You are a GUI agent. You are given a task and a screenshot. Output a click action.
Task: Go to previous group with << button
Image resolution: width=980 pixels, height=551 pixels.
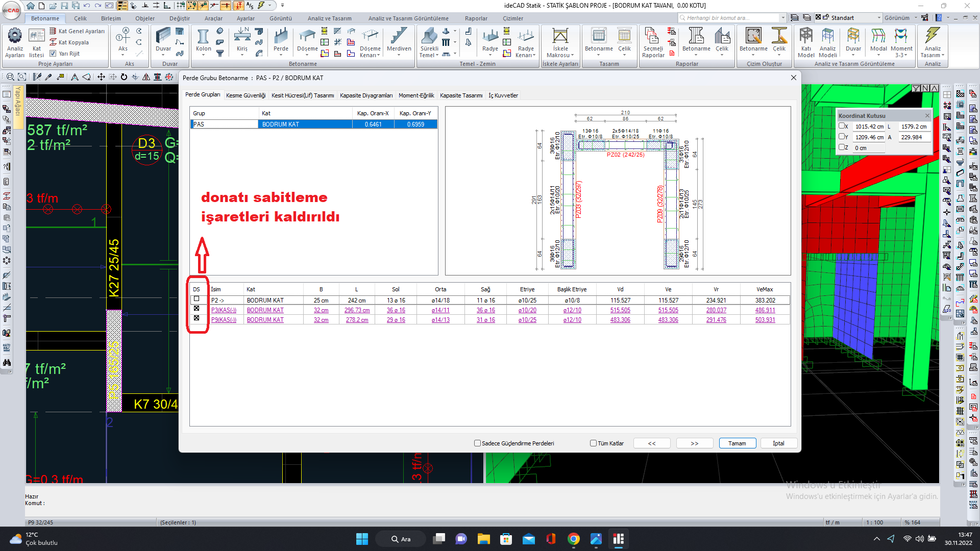tap(652, 443)
